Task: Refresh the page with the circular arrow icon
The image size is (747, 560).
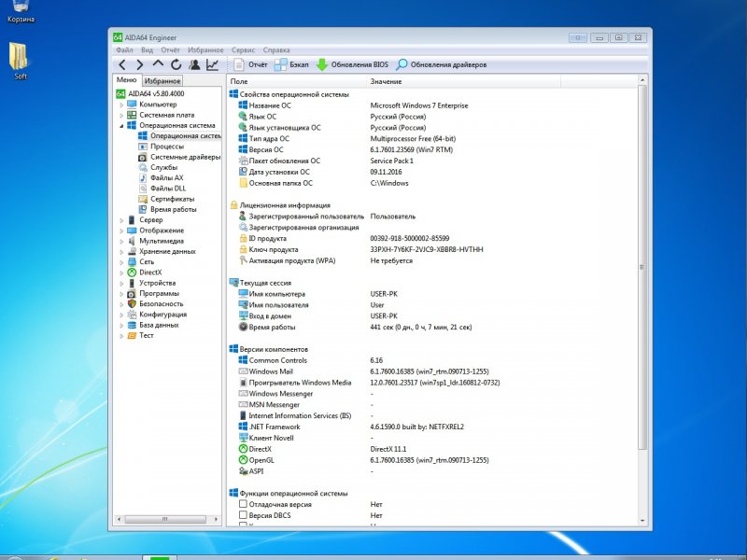Action: (176, 64)
